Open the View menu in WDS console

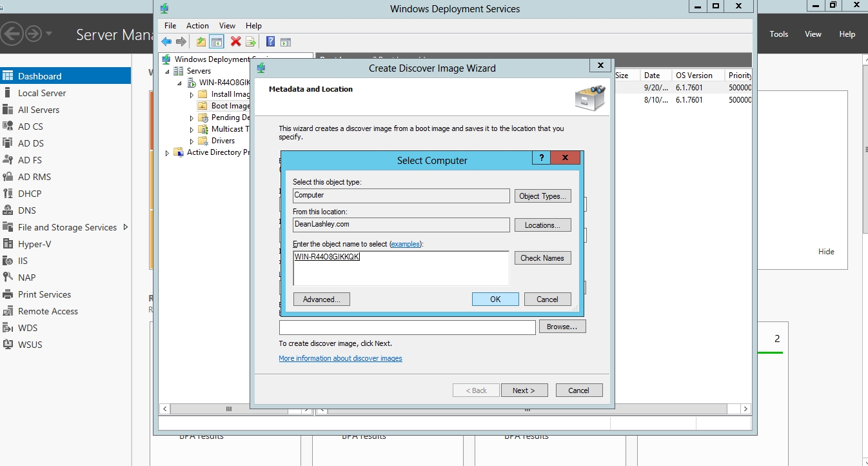227,26
